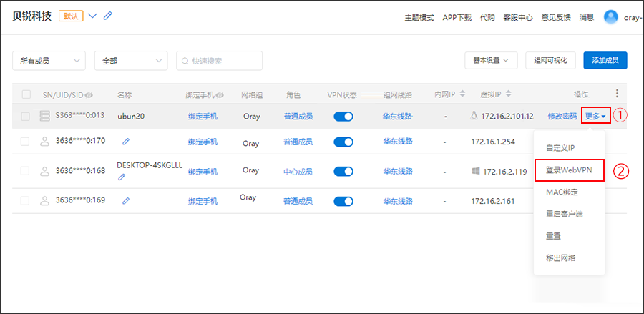
Task: Tick checkbox for 3636****0:168 row
Action: (25, 171)
